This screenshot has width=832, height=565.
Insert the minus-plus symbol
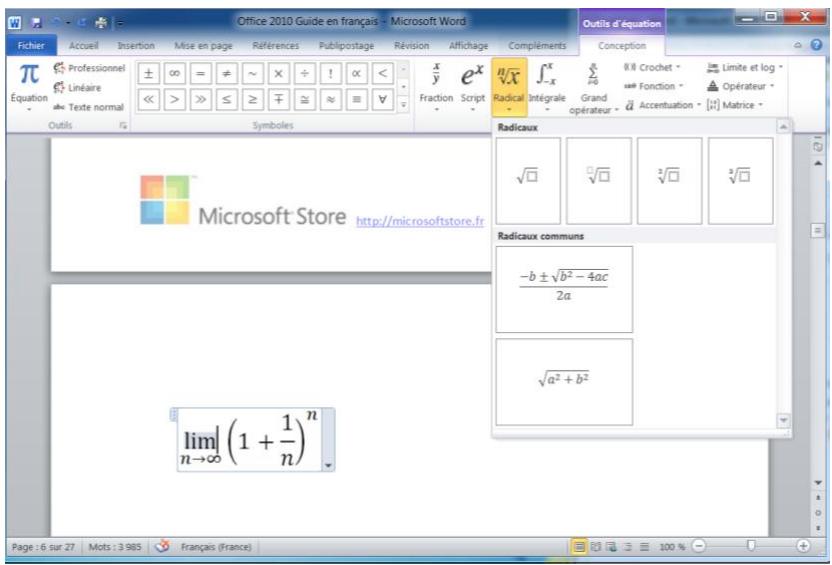click(x=279, y=99)
